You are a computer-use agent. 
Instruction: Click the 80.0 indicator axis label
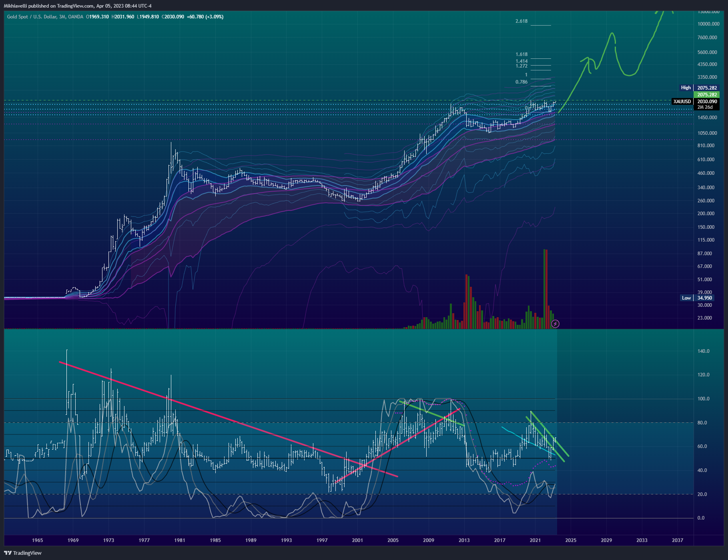pyautogui.click(x=702, y=423)
